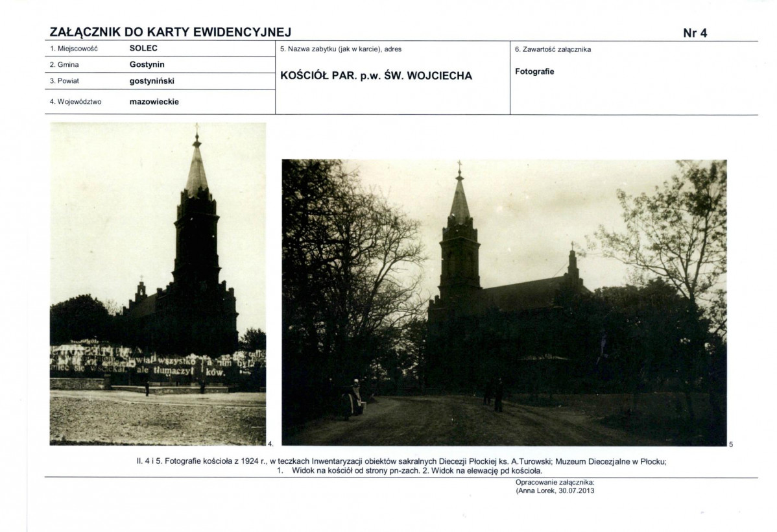
Task: Click the author line '(Anna Lorek, 30.07.2013'
Action: pyautogui.click(x=555, y=491)
